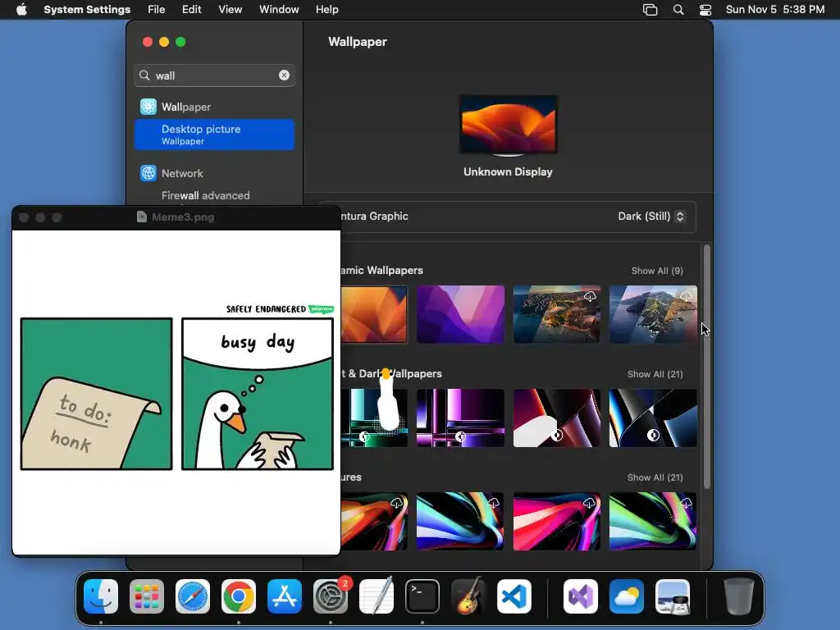Open the Edit menu
This screenshot has width=840, height=630.
coord(191,10)
